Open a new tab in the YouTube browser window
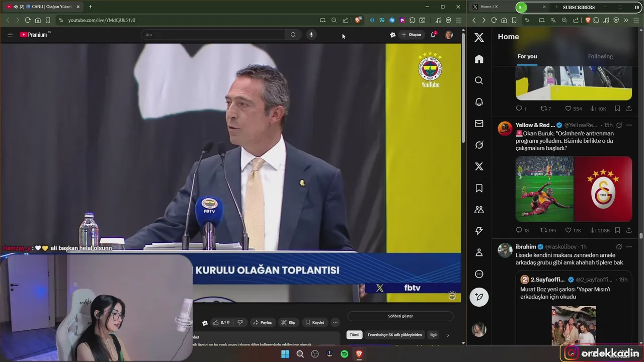Screen dimensions: 644x362 click(91, 7)
